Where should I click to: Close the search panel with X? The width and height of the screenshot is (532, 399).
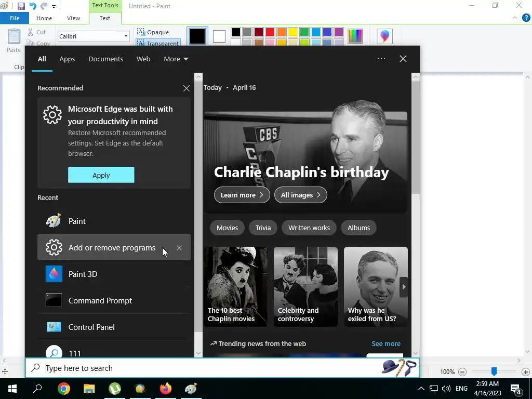(x=403, y=59)
